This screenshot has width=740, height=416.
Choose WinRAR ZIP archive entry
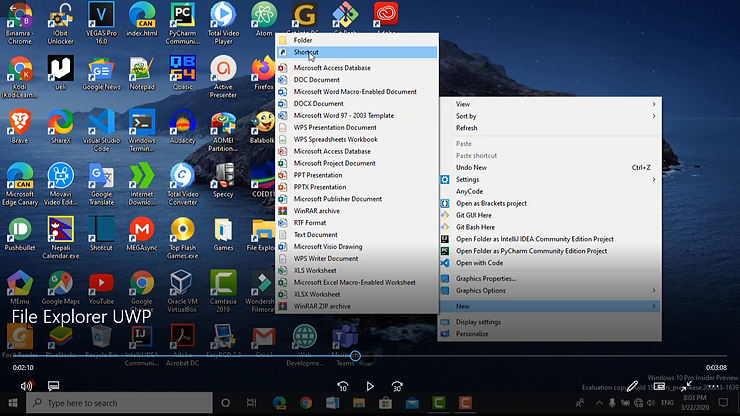357,306
